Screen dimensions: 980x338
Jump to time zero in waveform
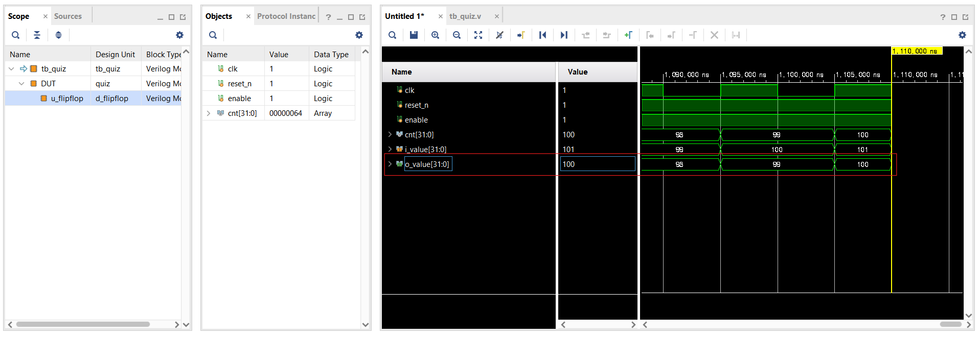(x=542, y=35)
